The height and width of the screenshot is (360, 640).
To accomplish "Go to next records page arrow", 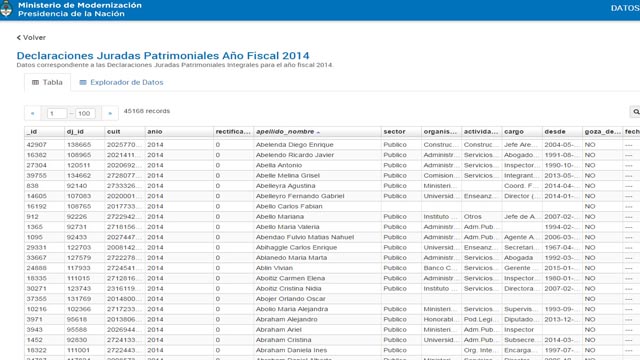I will pos(110,113).
